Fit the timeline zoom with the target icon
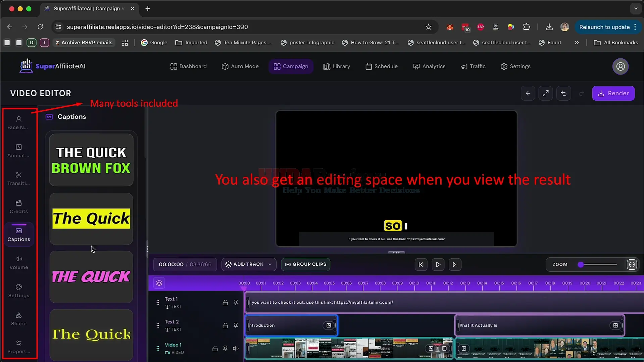This screenshot has height=362, width=644. coord(632,264)
